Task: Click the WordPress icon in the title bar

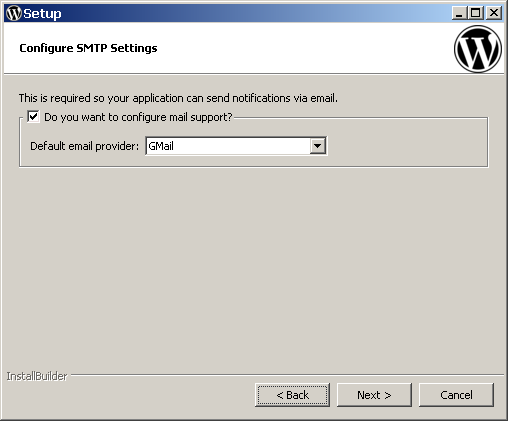Action: pyautogui.click(x=14, y=13)
